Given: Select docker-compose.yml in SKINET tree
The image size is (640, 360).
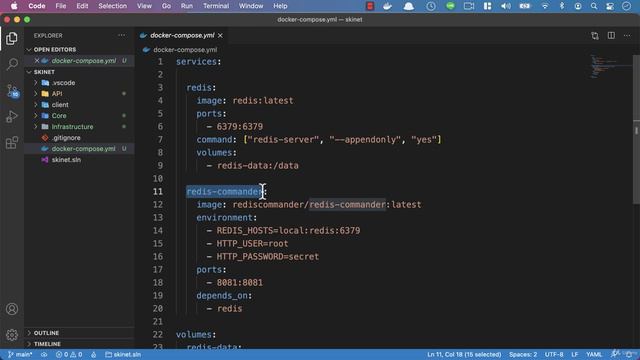Looking at the screenshot, I should point(83,149).
